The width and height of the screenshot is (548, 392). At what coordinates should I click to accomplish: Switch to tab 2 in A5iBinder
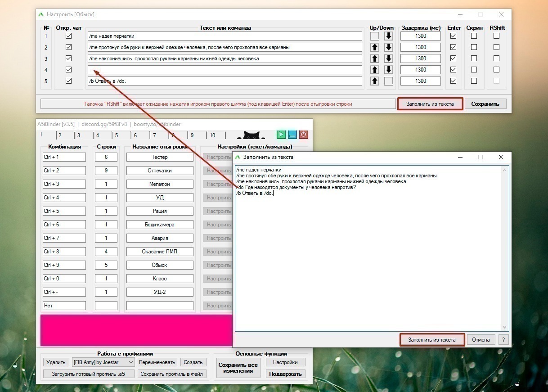(x=59, y=135)
